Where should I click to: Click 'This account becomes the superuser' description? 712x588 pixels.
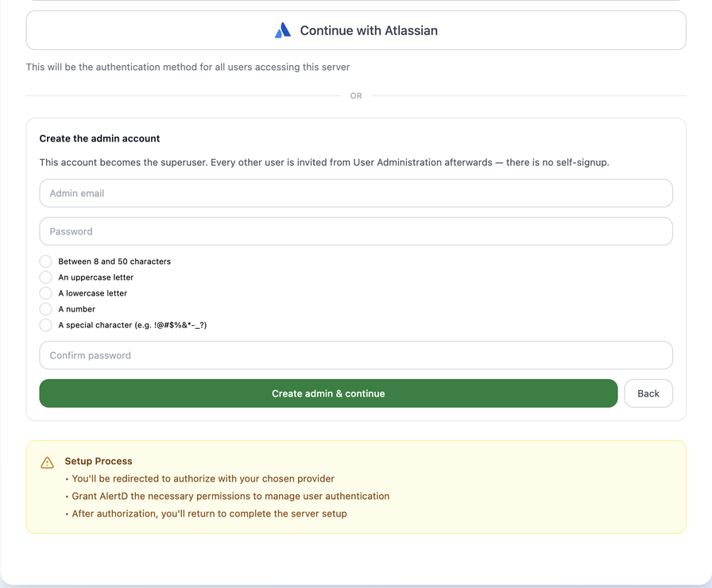pos(324,163)
